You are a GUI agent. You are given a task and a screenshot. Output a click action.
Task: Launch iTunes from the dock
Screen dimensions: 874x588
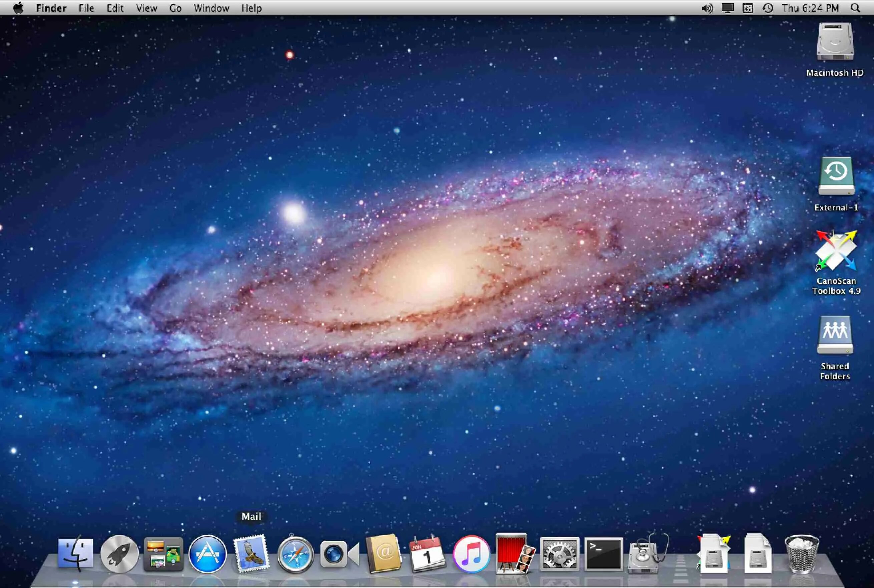point(471,554)
